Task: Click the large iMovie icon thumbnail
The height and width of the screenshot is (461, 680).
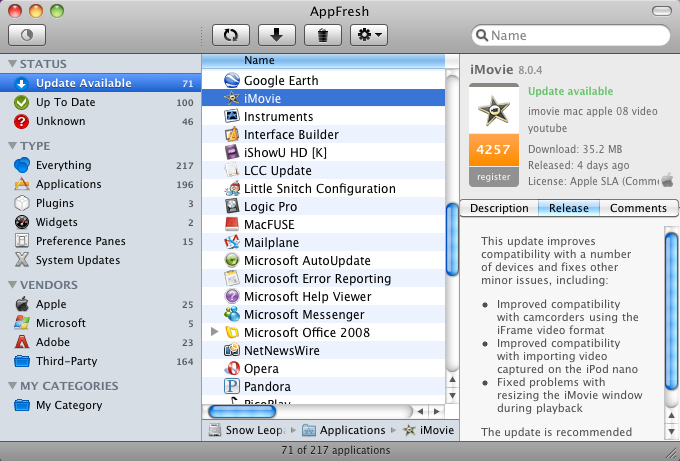Action: point(494,109)
